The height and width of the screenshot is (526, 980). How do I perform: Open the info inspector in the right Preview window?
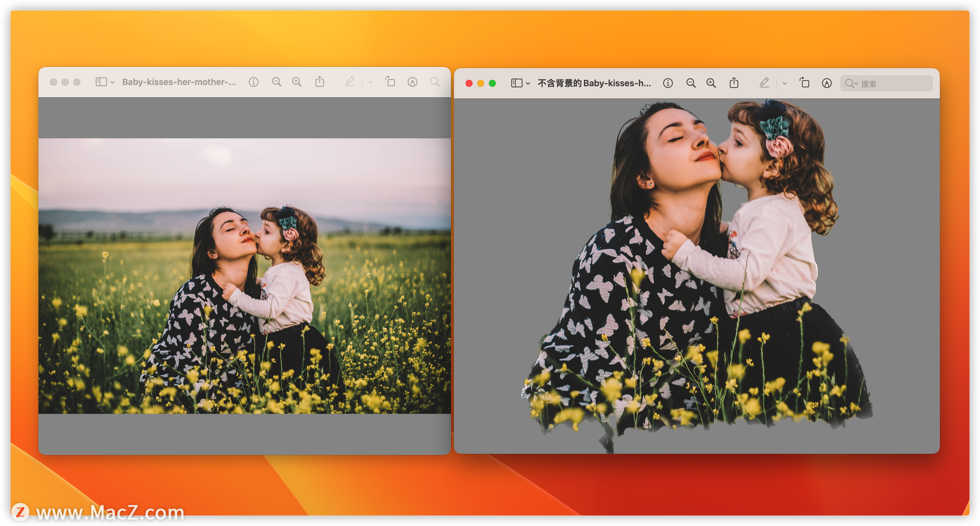(668, 83)
